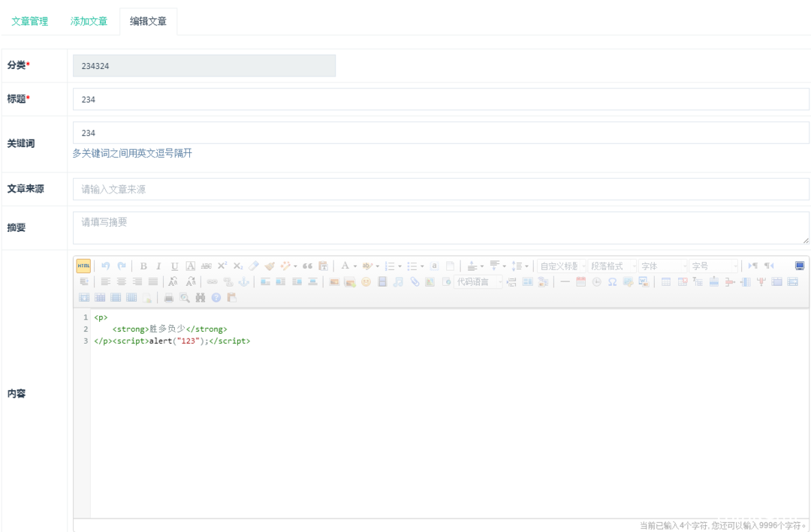Open the help question mark icon

pyautogui.click(x=216, y=297)
